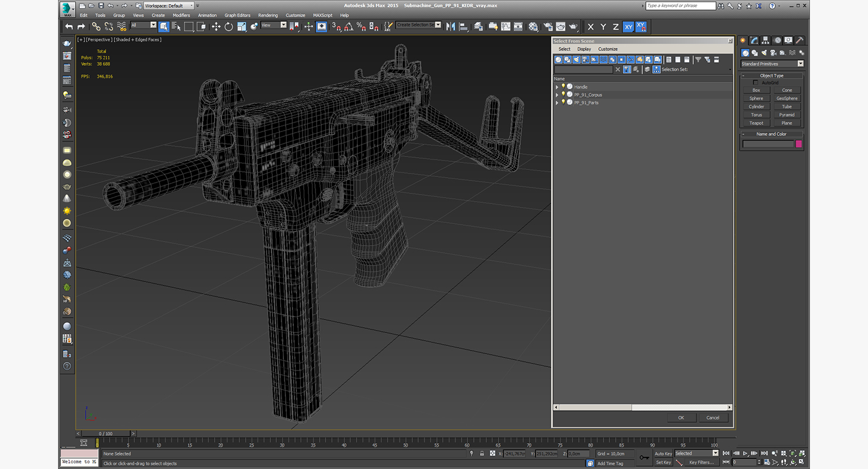Choose the Select and Move tool

pyautogui.click(x=216, y=26)
